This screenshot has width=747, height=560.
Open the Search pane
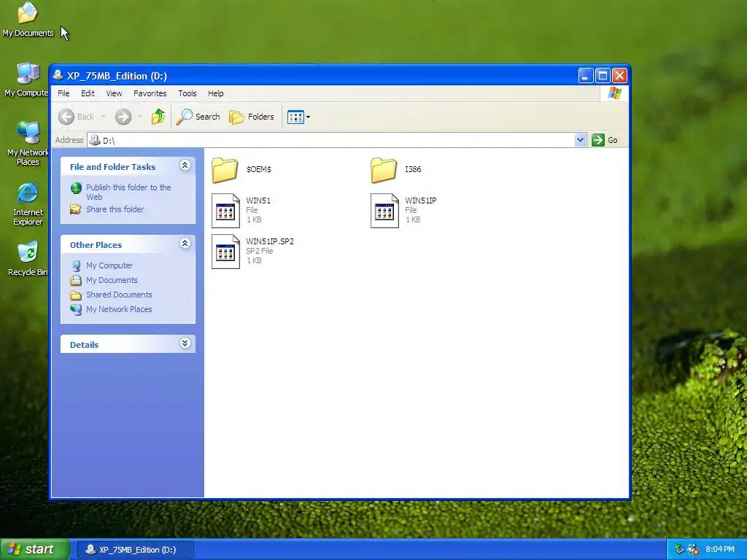(198, 117)
